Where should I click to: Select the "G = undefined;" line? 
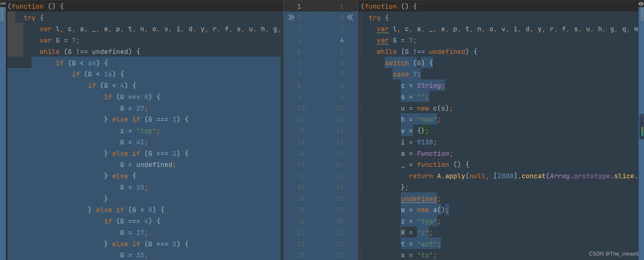(148, 165)
